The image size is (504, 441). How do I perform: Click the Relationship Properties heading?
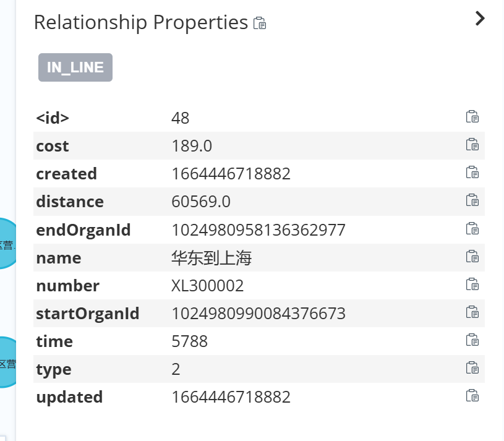pos(141,22)
